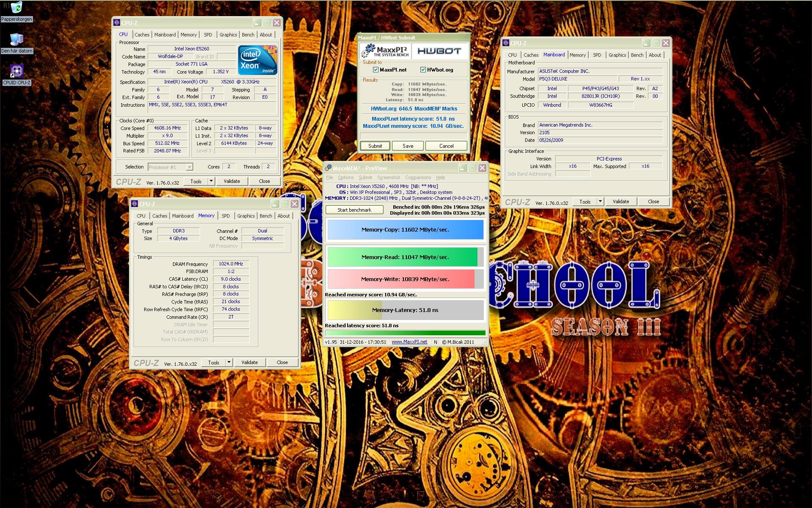Image resolution: width=812 pixels, height=508 pixels.
Task: Click the BIOS date 05/26/2009 value
Action: tap(600, 140)
